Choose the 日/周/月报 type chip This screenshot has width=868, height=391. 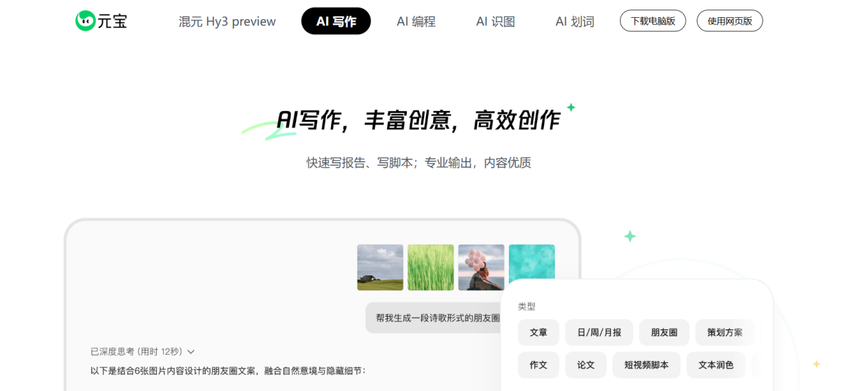tap(599, 332)
